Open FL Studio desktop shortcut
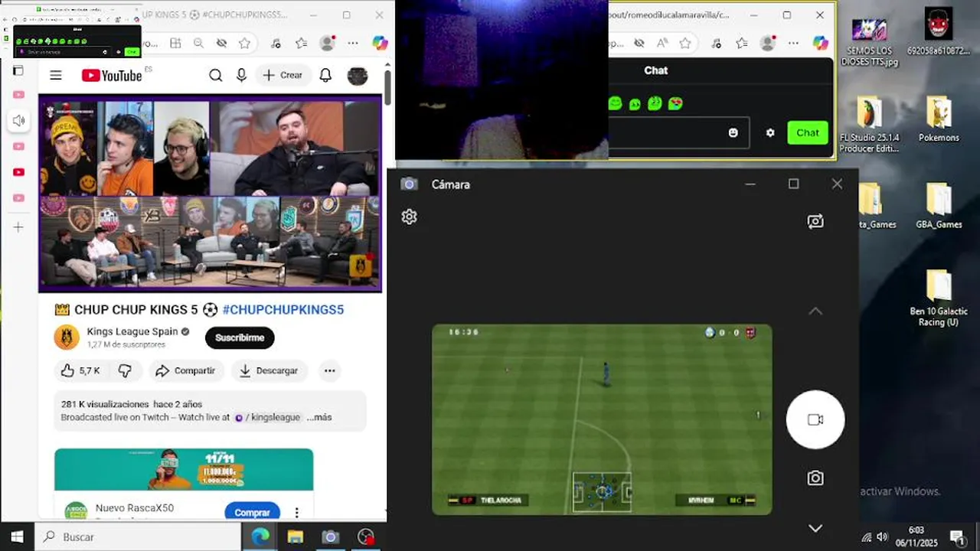 pyautogui.click(x=869, y=124)
